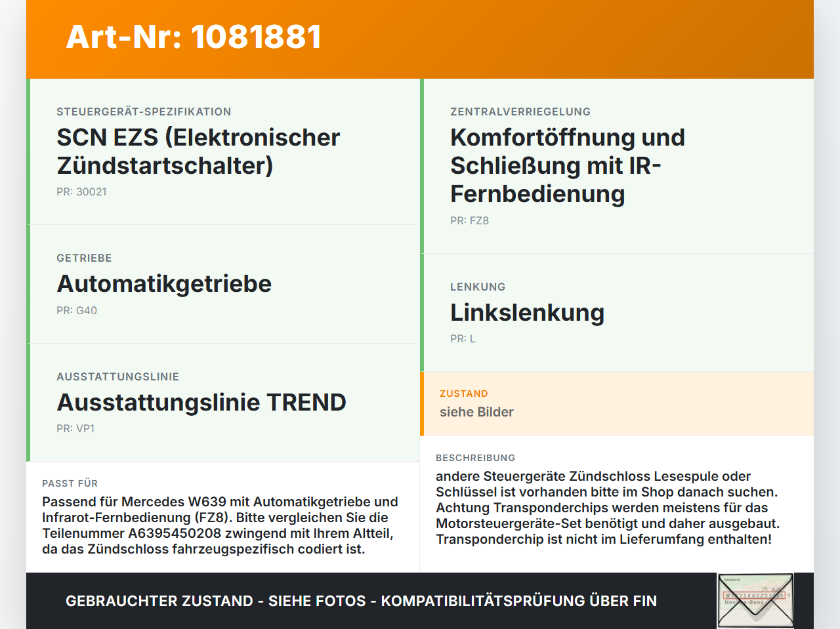Click the PR: FZ8 code
The width and height of the screenshot is (840, 629).
click(469, 220)
